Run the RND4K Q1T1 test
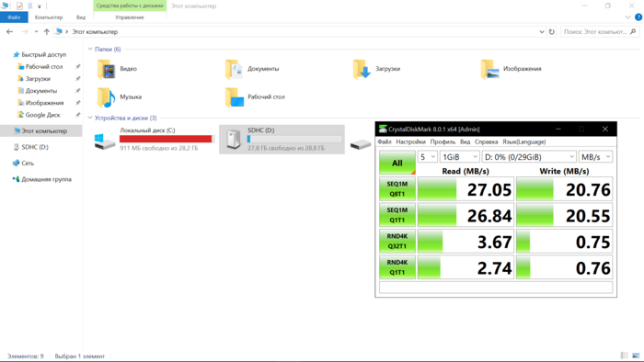The height and width of the screenshot is (362, 644). pos(397,267)
